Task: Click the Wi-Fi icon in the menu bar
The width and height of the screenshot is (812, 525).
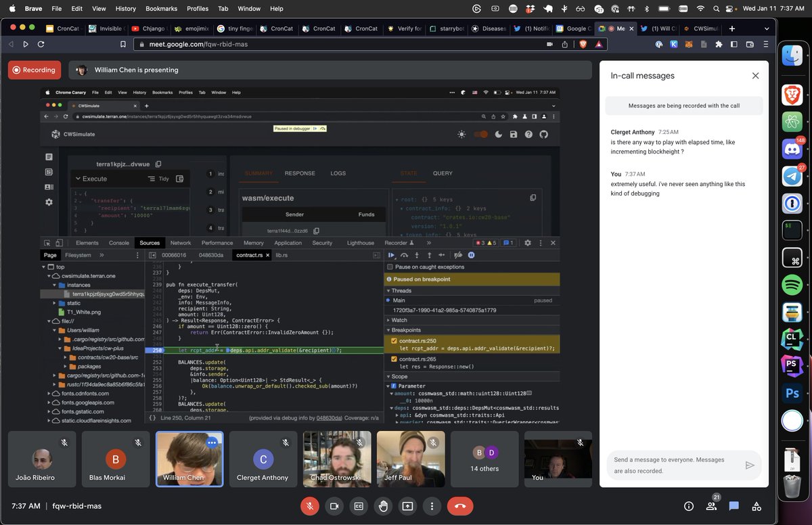Action: pyautogui.click(x=700, y=9)
